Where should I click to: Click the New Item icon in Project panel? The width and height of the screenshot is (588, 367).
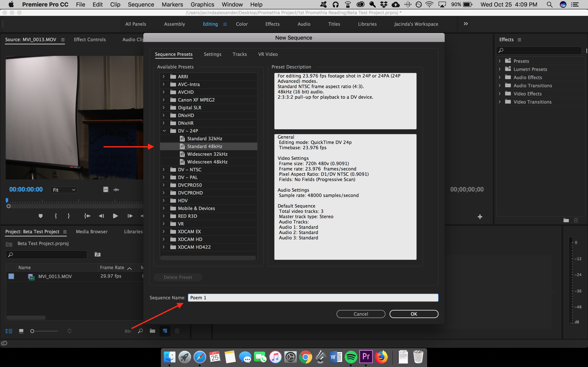point(165,331)
